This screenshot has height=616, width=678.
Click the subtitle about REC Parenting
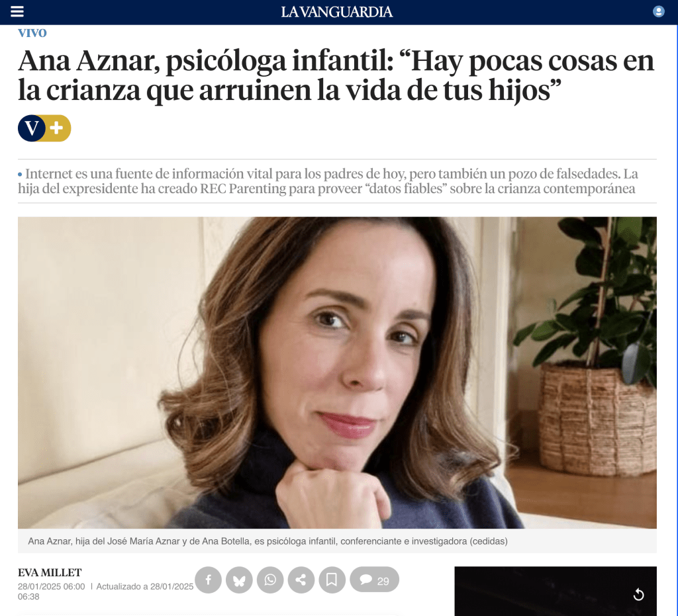pos(328,181)
